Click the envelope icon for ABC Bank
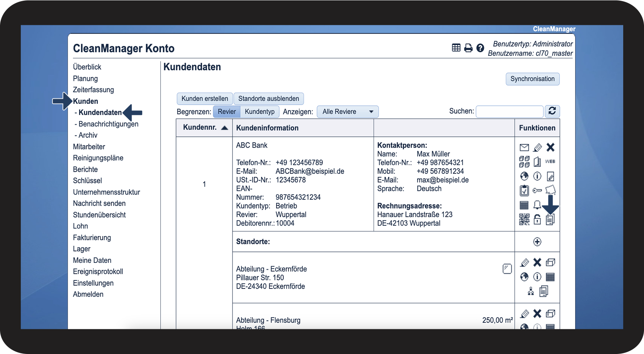The width and height of the screenshot is (644, 354). tap(524, 147)
